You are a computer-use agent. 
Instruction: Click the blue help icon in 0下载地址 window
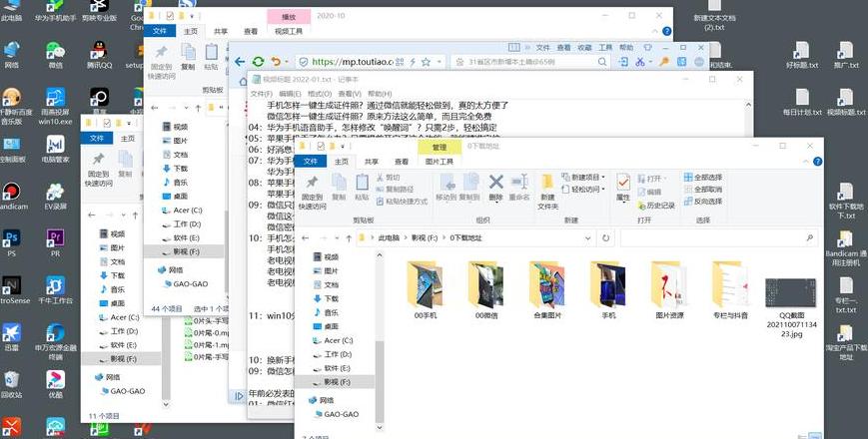point(817,162)
